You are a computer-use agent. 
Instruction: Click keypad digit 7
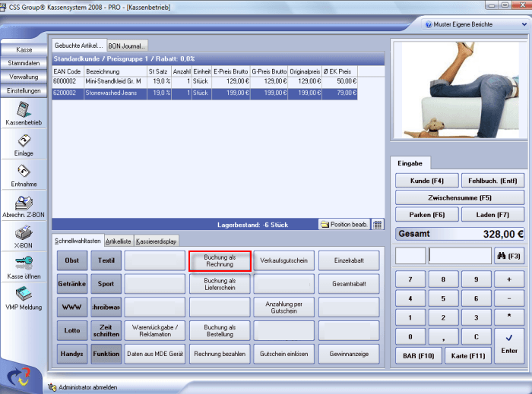click(x=410, y=279)
